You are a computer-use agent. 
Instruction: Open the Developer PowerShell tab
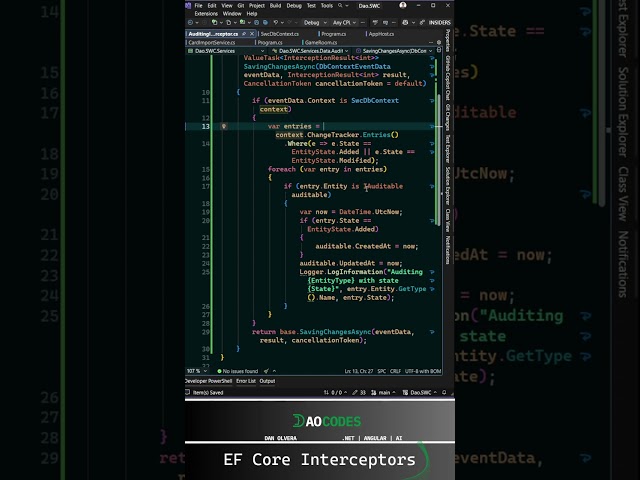click(209, 381)
